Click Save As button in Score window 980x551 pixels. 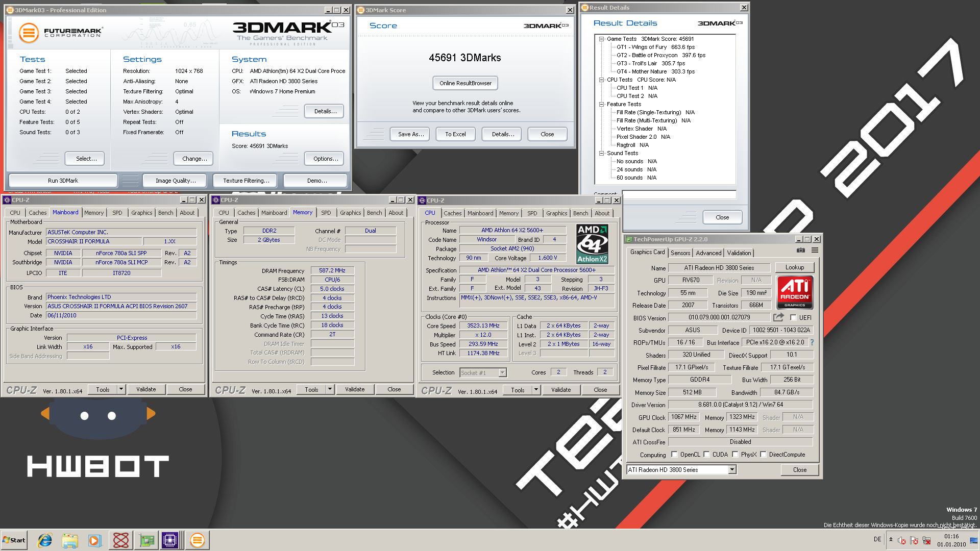(x=411, y=134)
